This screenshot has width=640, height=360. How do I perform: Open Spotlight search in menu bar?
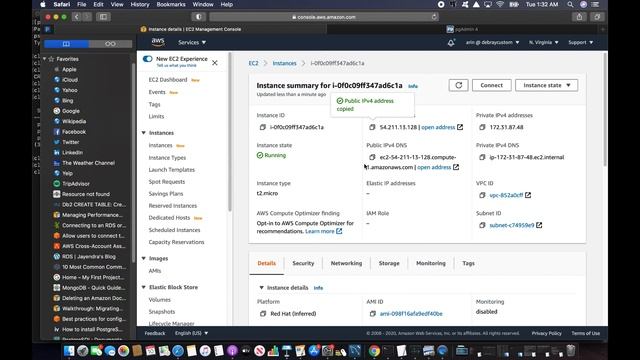(x=570, y=4)
